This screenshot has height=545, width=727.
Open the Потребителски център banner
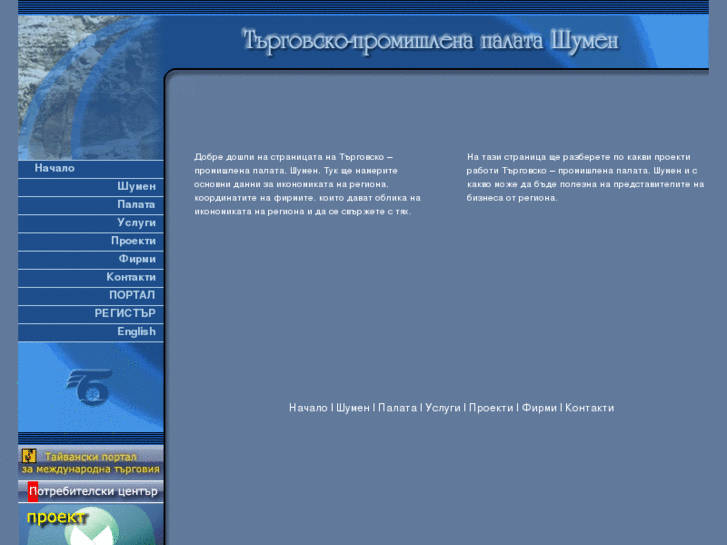click(x=91, y=492)
